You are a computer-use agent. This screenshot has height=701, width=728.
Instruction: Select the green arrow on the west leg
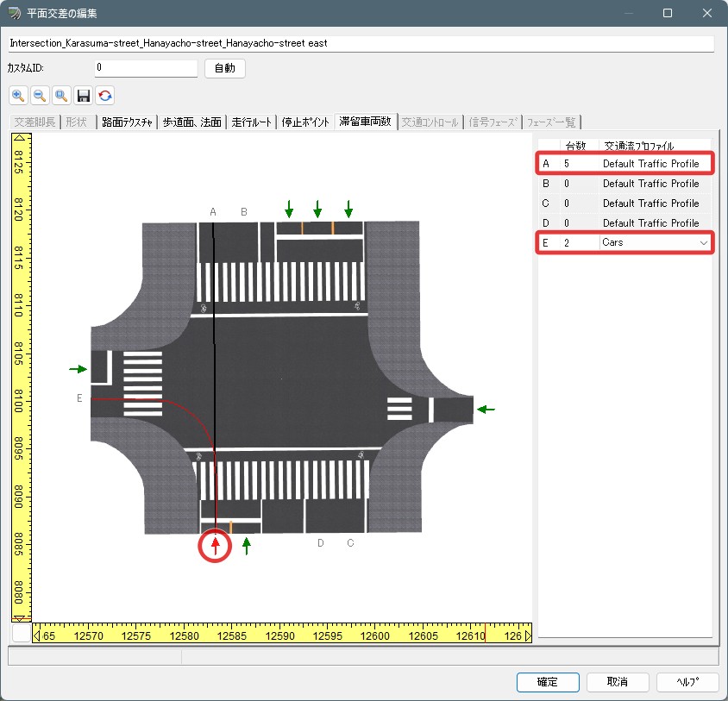tap(78, 369)
